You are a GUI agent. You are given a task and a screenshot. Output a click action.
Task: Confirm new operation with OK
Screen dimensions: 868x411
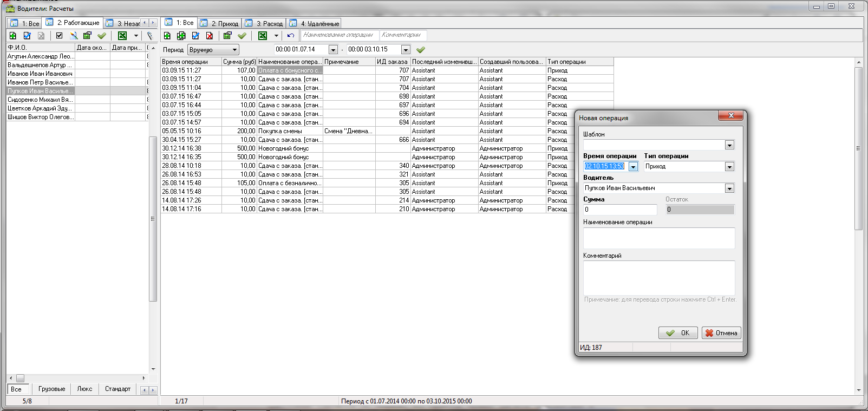click(x=678, y=333)
